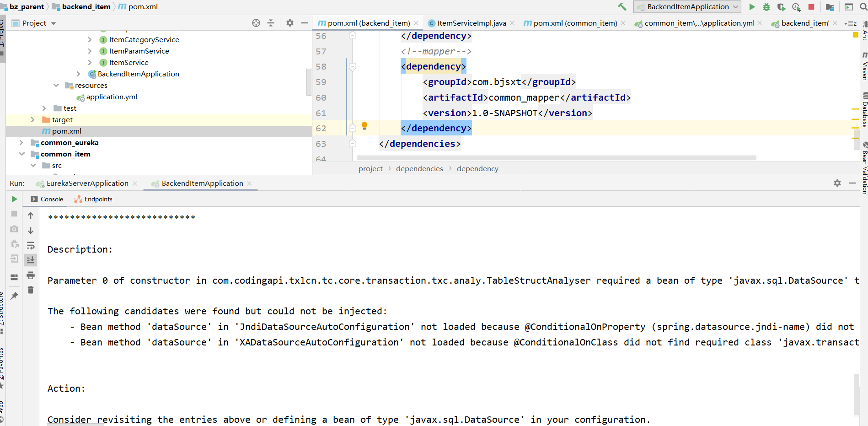Click the Build Project hammer icon
Viewport: 868px width, 426px height.
click(x=622, y=7)
